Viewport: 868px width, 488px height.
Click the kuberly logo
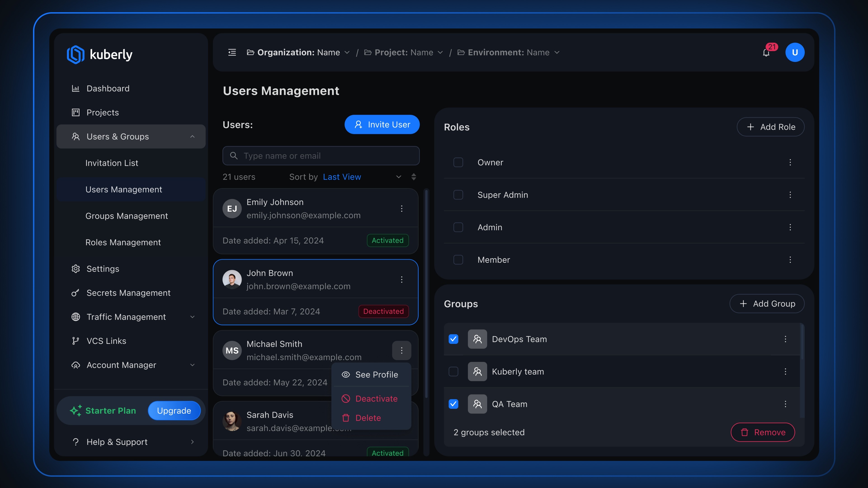[x=100, y=54]
